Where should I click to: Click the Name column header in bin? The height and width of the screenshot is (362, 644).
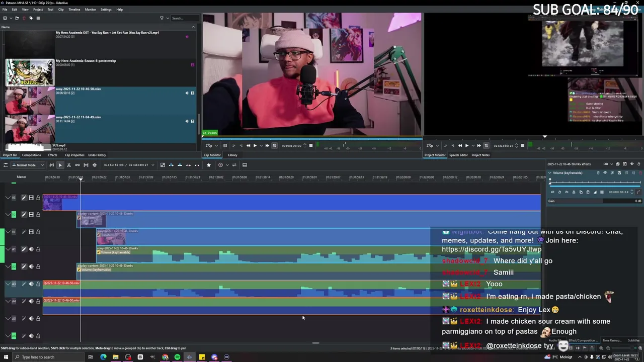pyautogui.click(x=99, y=27)
